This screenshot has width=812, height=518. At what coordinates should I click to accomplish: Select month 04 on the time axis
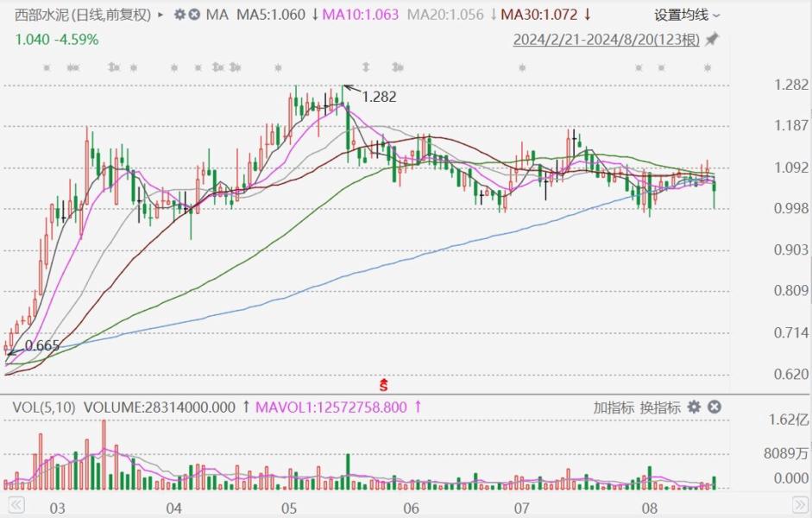click(x=174, y=508)
